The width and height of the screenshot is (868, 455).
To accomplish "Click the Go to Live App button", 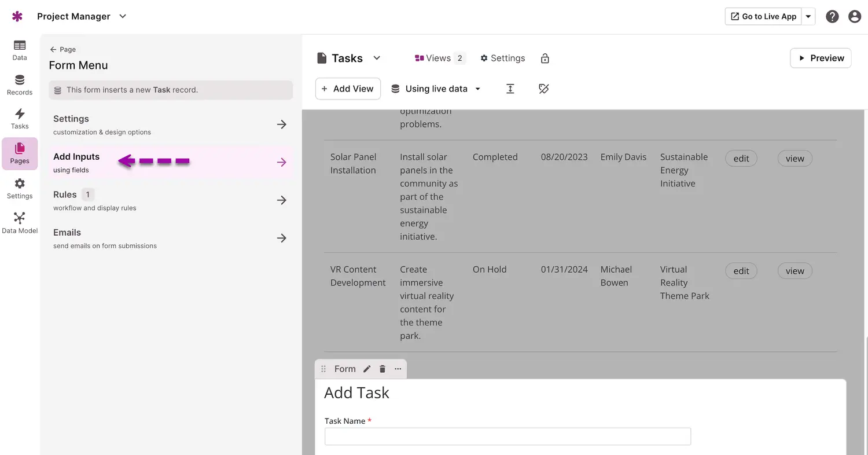I will (763, 16).
